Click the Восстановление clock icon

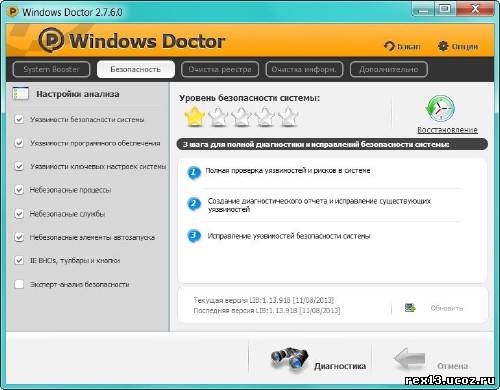pos(440,108)
